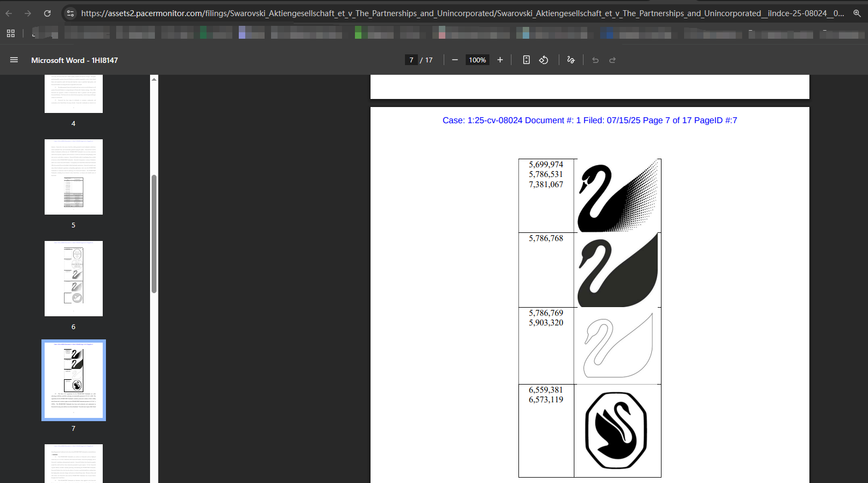Open the browser apps grid icon

tap(11, 33)
